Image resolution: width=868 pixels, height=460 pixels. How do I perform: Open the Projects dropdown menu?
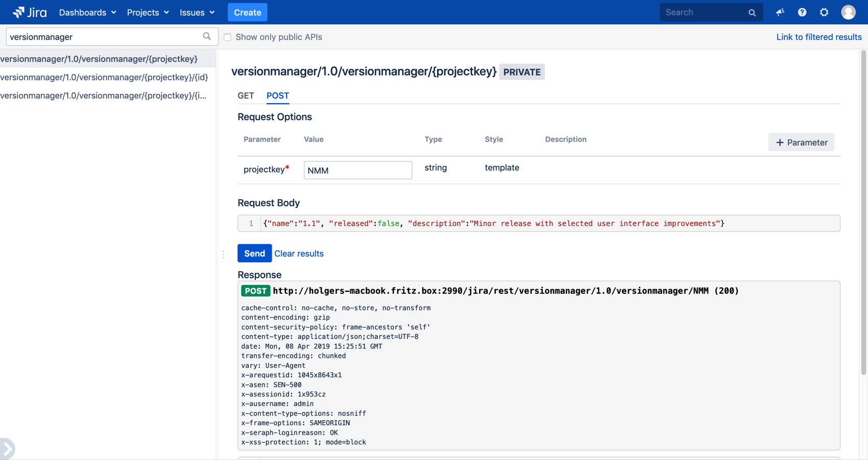[x=148, y=12]
